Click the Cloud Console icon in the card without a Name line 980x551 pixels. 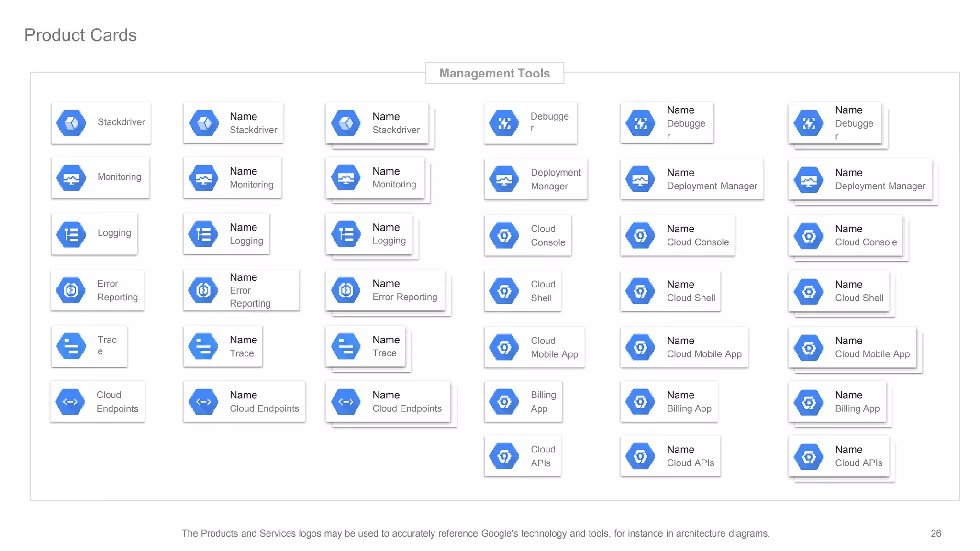click(x=504, y=235)
